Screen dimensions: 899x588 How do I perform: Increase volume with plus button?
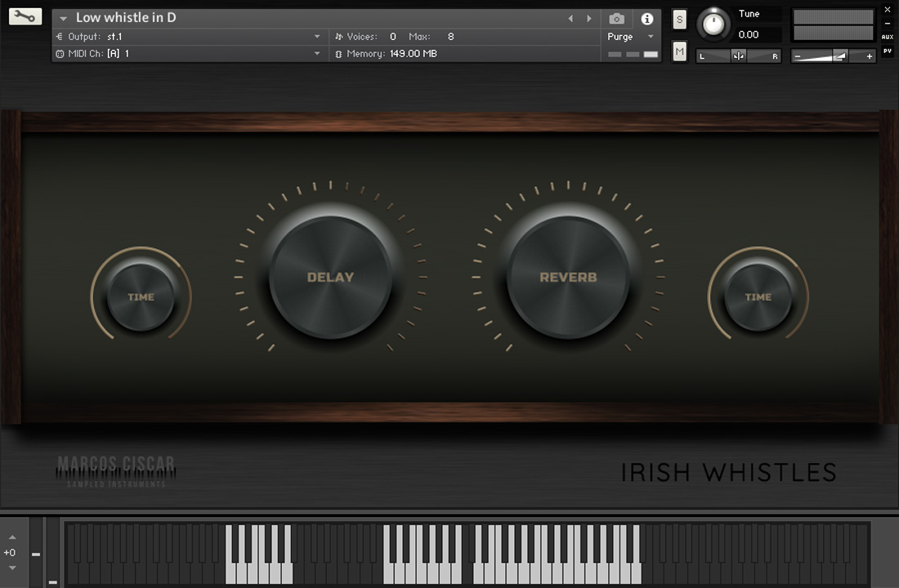870,56
